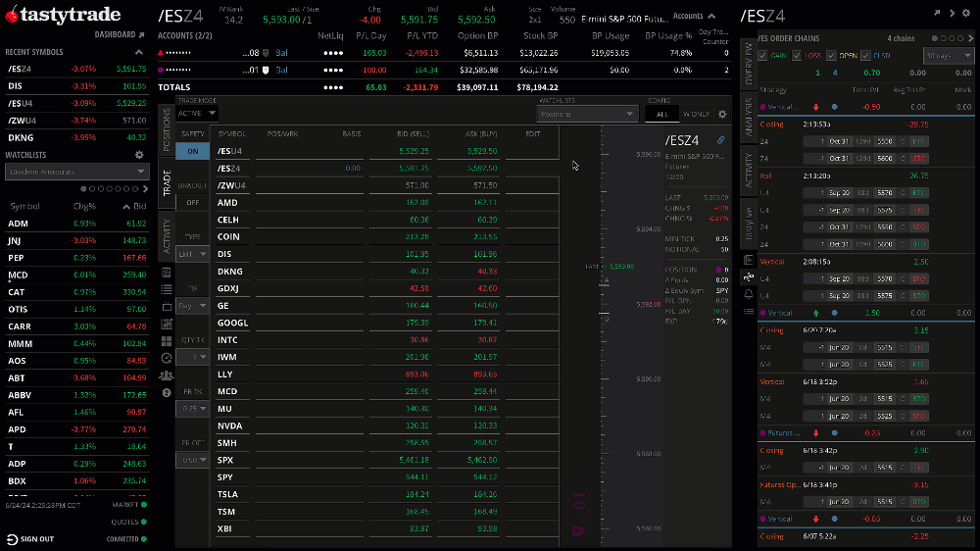This screenshot has height=551, width=980.
Task: Toggle the OPEN checkbox
Action: coord(831,56)
